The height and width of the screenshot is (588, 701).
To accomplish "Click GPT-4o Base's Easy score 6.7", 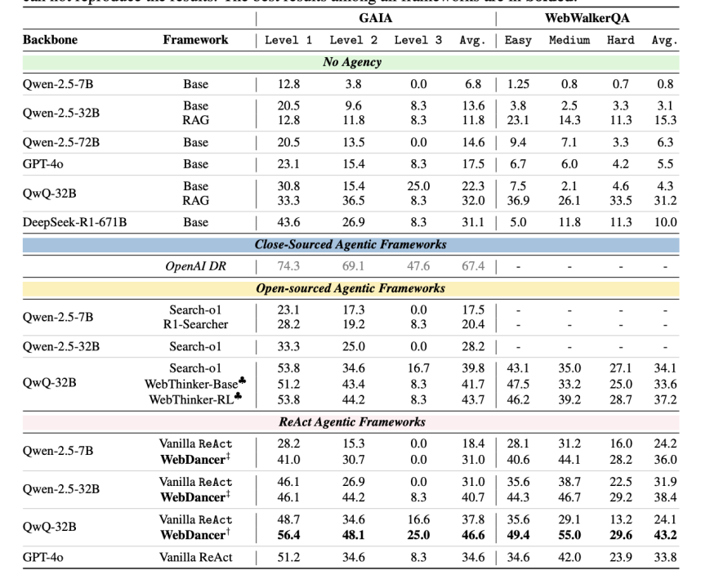I will [518, 164].
